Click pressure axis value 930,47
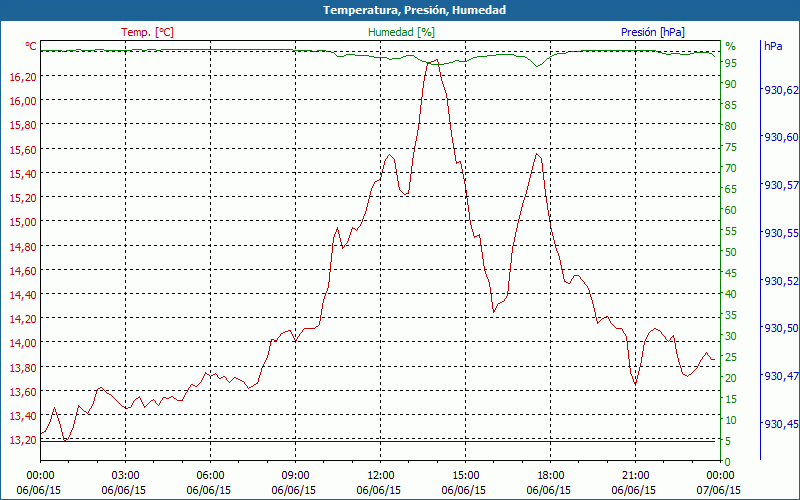 click(781, 376)
